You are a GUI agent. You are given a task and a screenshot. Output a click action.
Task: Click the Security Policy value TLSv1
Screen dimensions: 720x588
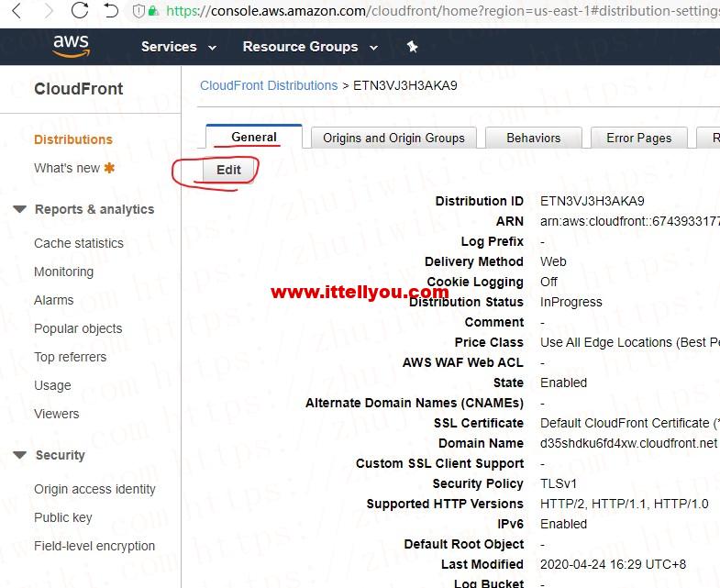[559, 483]
